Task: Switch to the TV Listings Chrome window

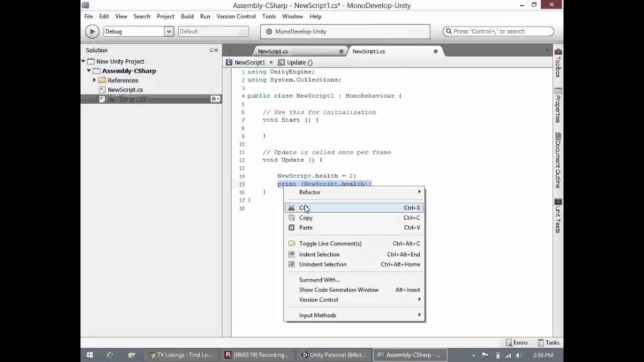Action: click(x=181, y=355)
